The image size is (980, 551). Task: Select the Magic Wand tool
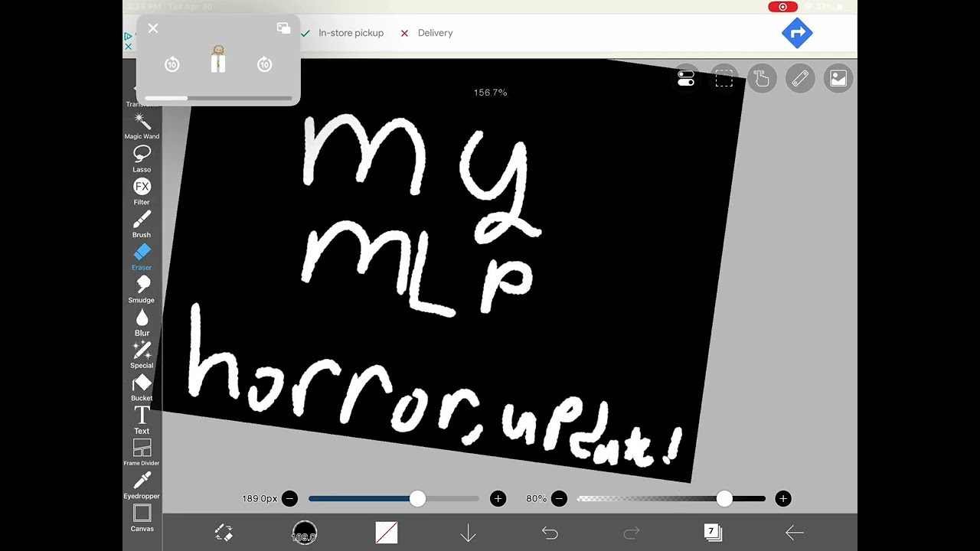(142, 126)
